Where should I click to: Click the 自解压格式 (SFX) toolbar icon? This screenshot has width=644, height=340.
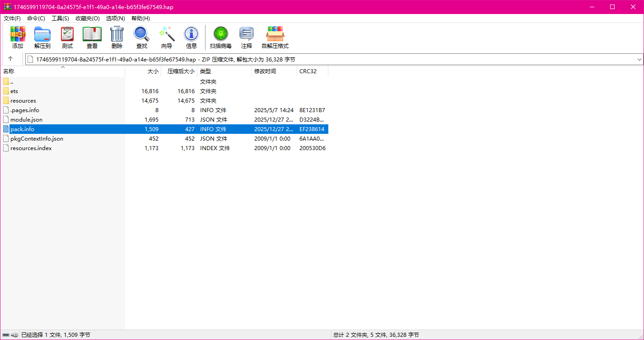click(x=275, y=34)
